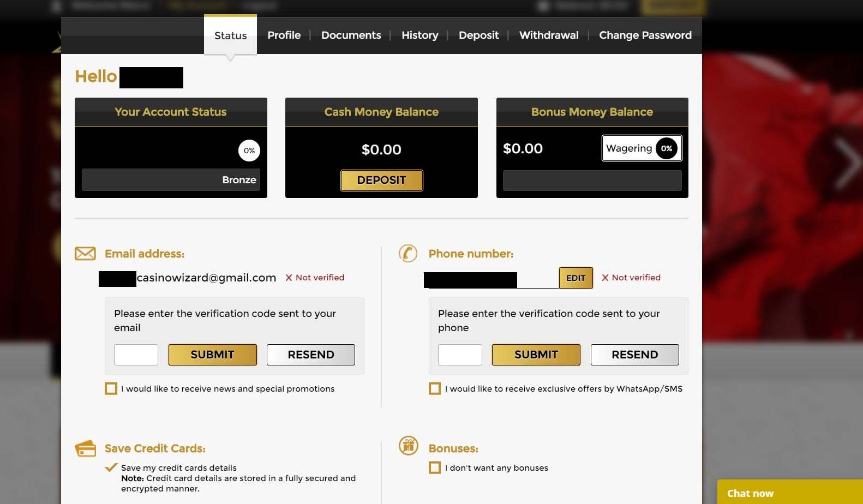Click the gold DEPOSIT button
The height and width of the screenshot is (504, 863).
tap(382, 180)
